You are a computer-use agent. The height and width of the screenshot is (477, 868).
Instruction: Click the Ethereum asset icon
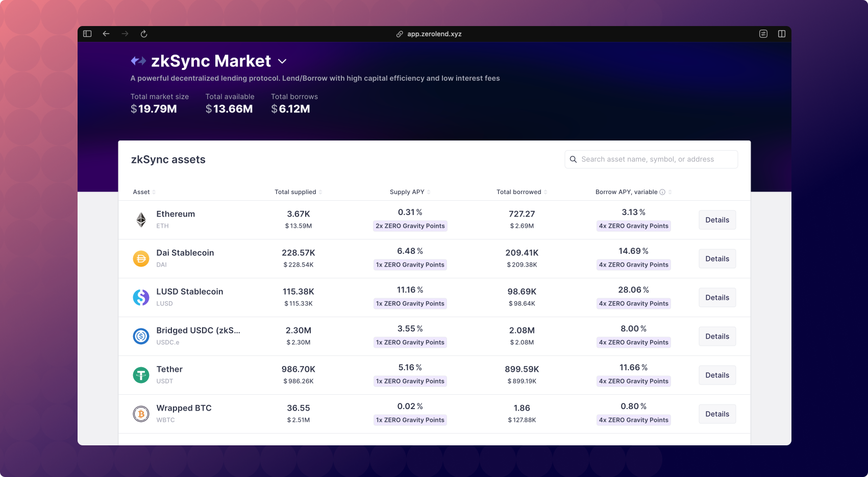pos(140,220)
